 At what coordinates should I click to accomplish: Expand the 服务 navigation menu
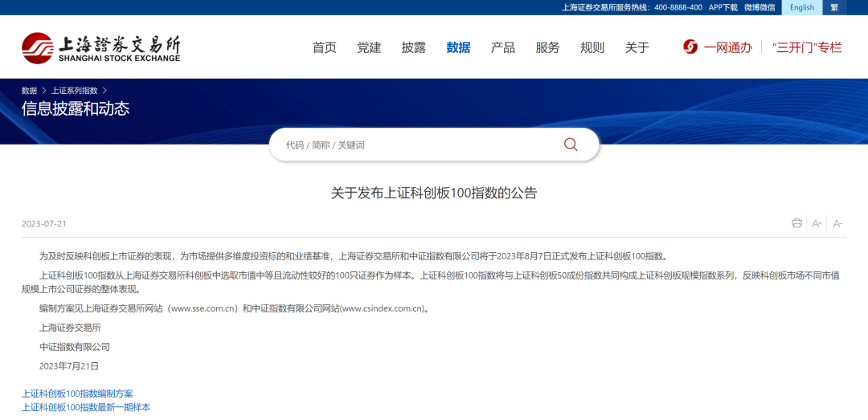tap(547, 47)
